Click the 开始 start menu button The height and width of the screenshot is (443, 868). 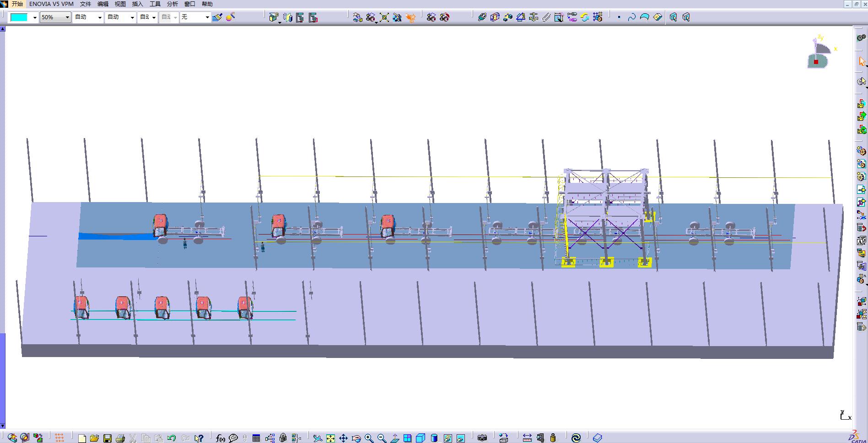[17, 4]
